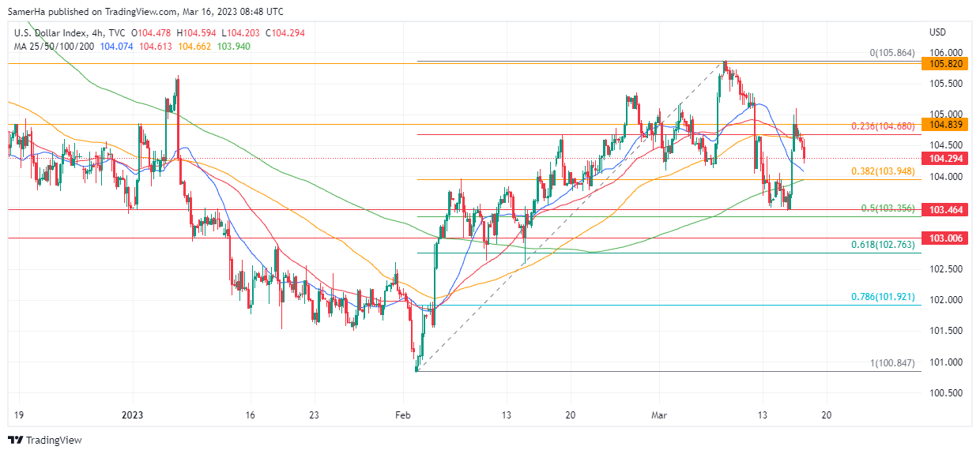Click the blue MA value 104.074
980x454 pixels.
click(117, 47)
